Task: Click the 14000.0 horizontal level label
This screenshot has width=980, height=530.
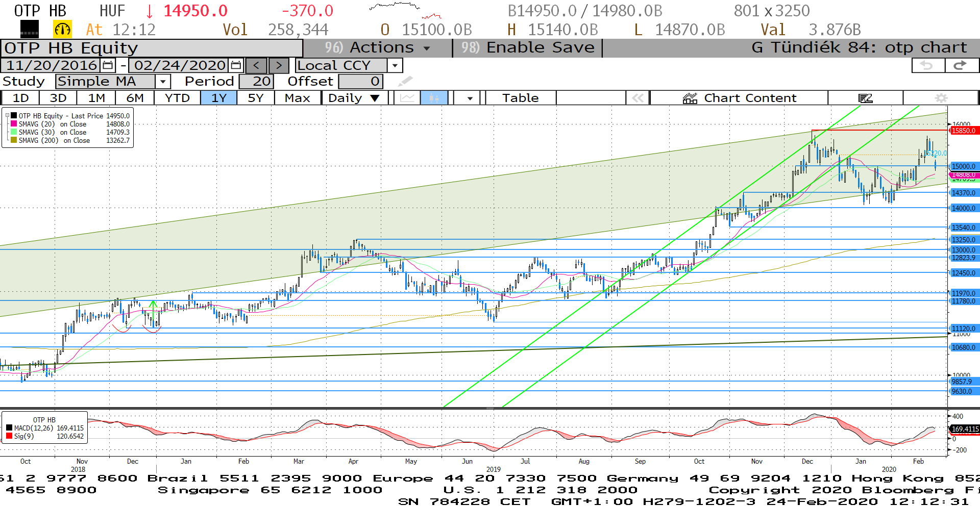Action: [964, 208]
